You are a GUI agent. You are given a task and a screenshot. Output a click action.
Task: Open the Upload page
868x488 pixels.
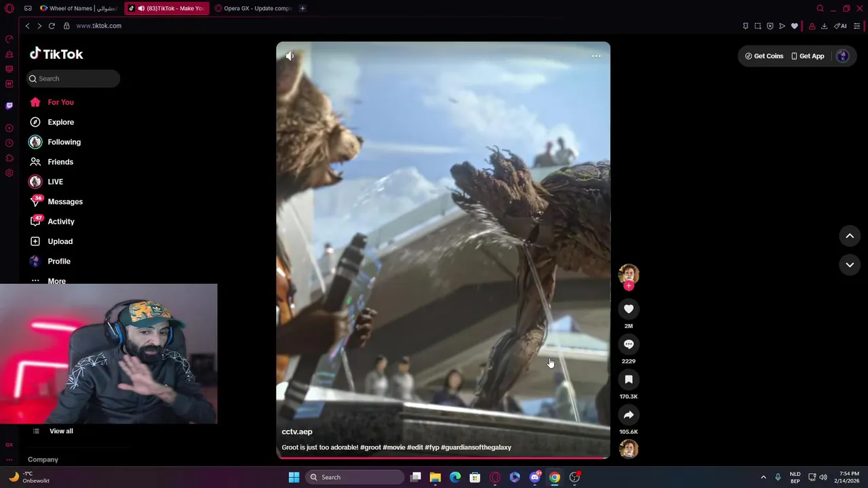51,241
